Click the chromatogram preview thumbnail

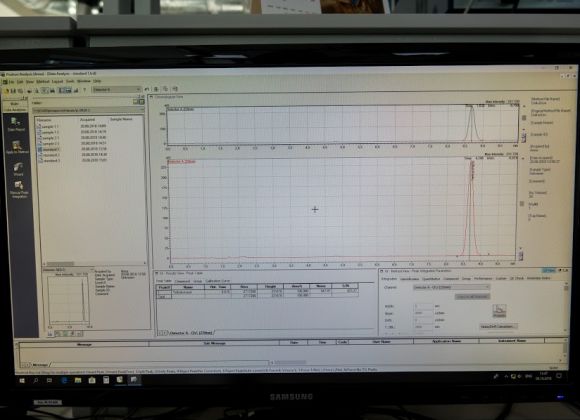pyautogui.click(x=68, y=300)
